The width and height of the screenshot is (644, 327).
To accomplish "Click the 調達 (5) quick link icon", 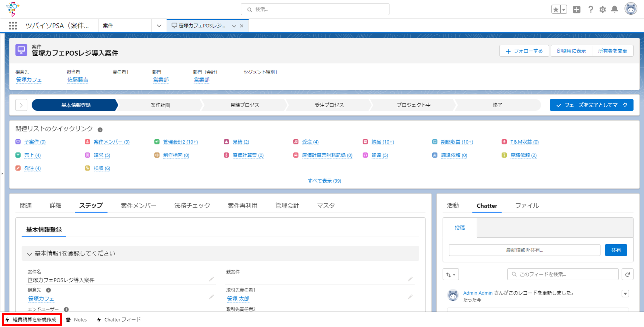I will 365,155.
